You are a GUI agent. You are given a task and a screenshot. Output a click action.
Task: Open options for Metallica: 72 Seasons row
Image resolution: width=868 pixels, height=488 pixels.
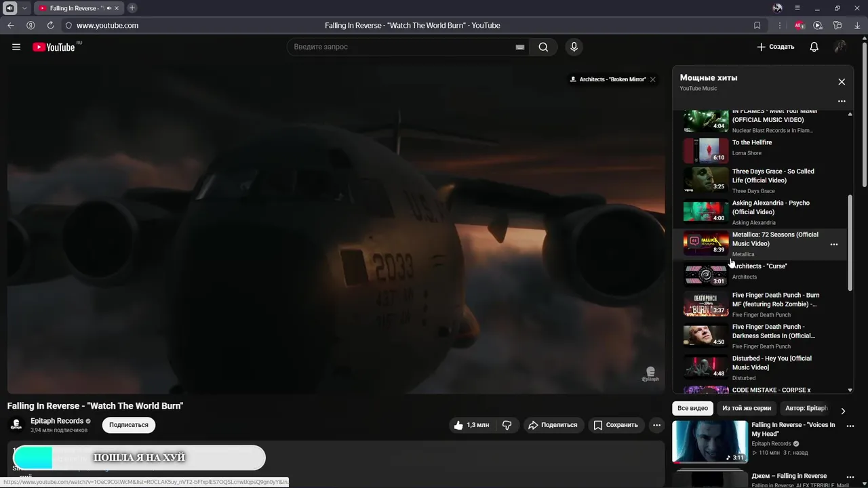(x=834, y=245)
